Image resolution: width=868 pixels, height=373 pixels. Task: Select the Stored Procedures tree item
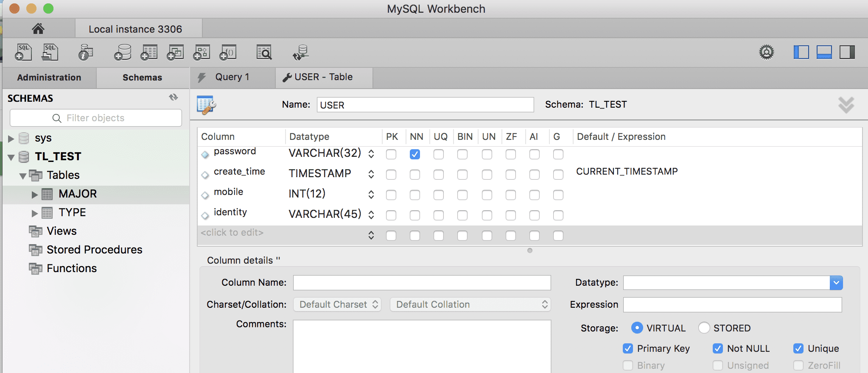pyautogui.click(x=94, y=250)
